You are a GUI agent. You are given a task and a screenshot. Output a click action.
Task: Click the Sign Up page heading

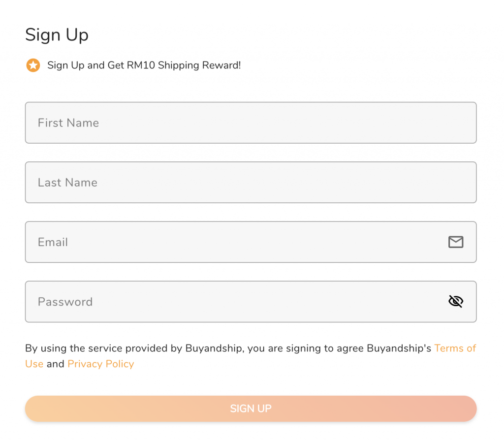(x=57, y=35)
